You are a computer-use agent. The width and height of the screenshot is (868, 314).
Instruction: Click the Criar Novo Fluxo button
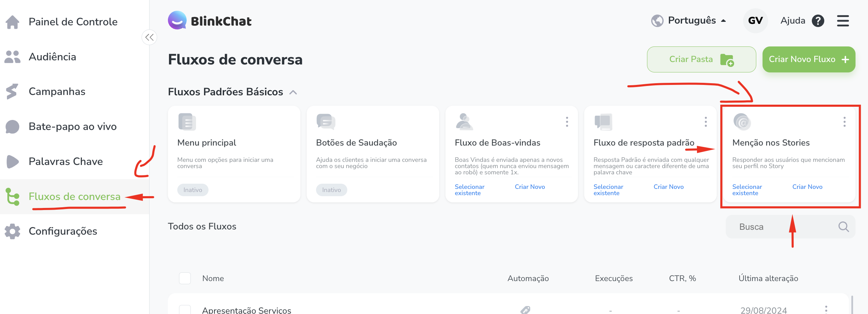click(809, 59)
